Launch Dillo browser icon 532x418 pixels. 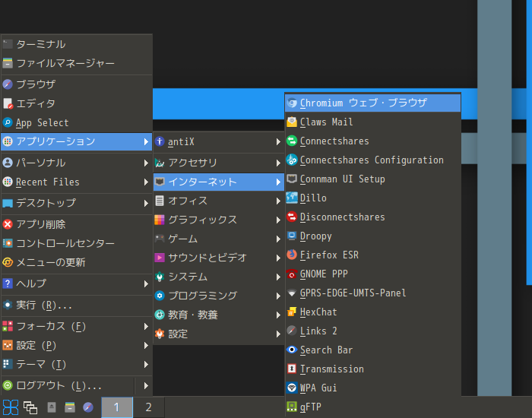pos(292,198)
